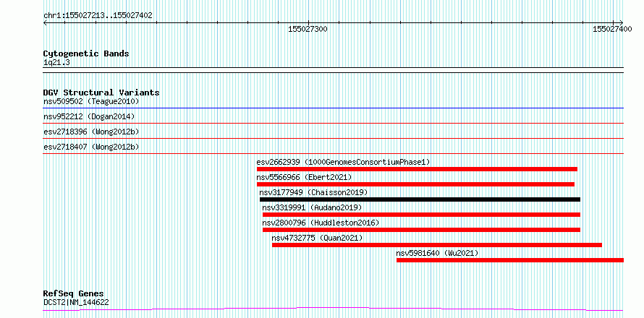Open variant nsv3319991 (Audano2019) label
The image size is (644, 318).
coord(312,207)
